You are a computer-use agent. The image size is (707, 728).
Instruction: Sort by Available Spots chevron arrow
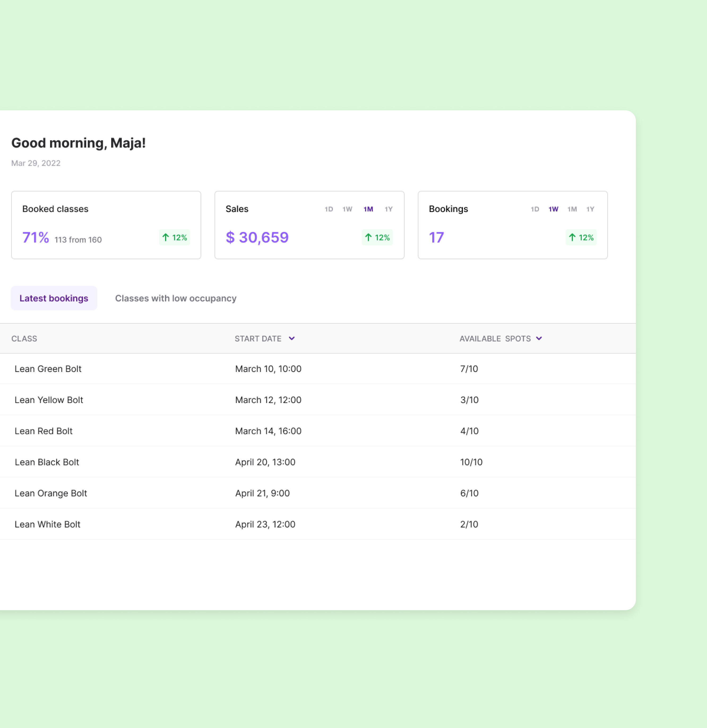point(539,338)
